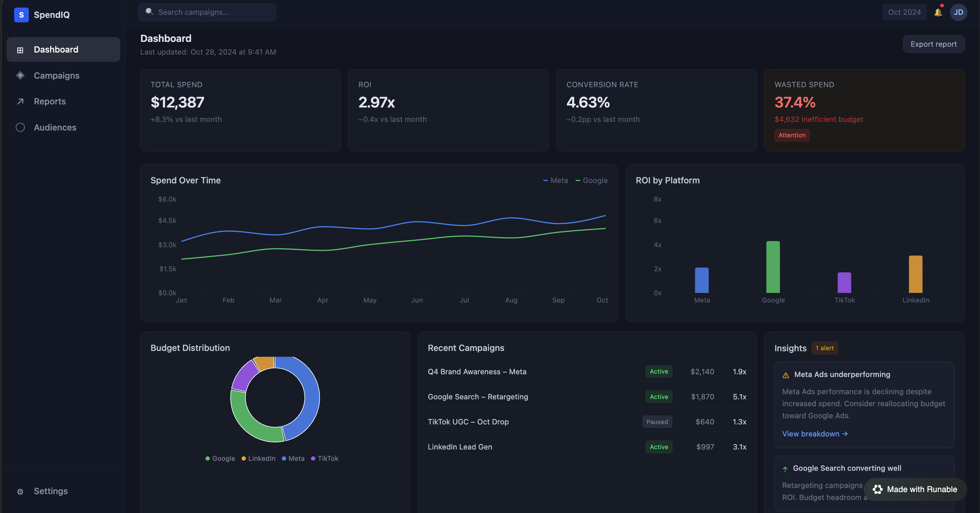Screen dimensions: 980x513
Task: Click the green Google spend line
Action: (393, 242)
